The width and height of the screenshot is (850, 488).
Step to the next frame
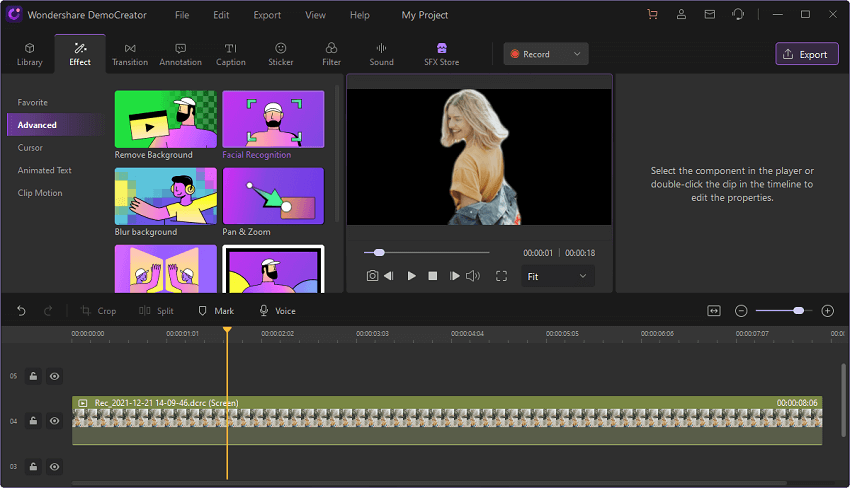(x=454, y=276)
